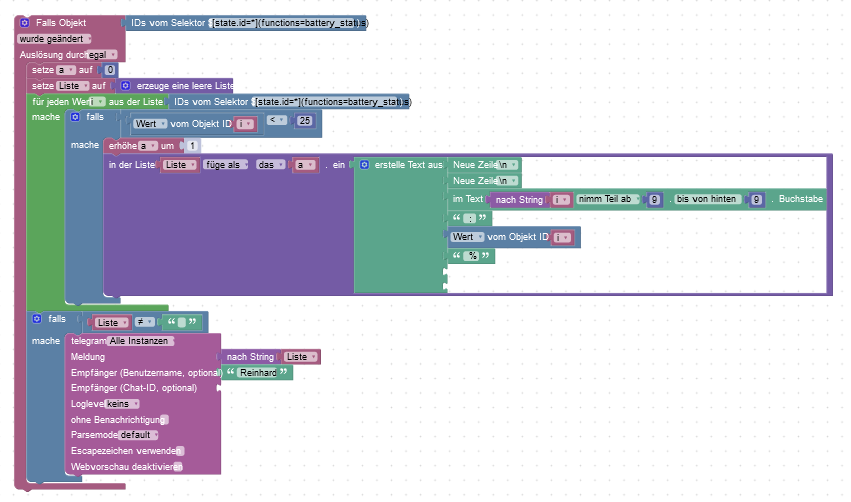Open first Neue Zeile \n dropdown
This screenshot has width=851, height=502.
507,164
